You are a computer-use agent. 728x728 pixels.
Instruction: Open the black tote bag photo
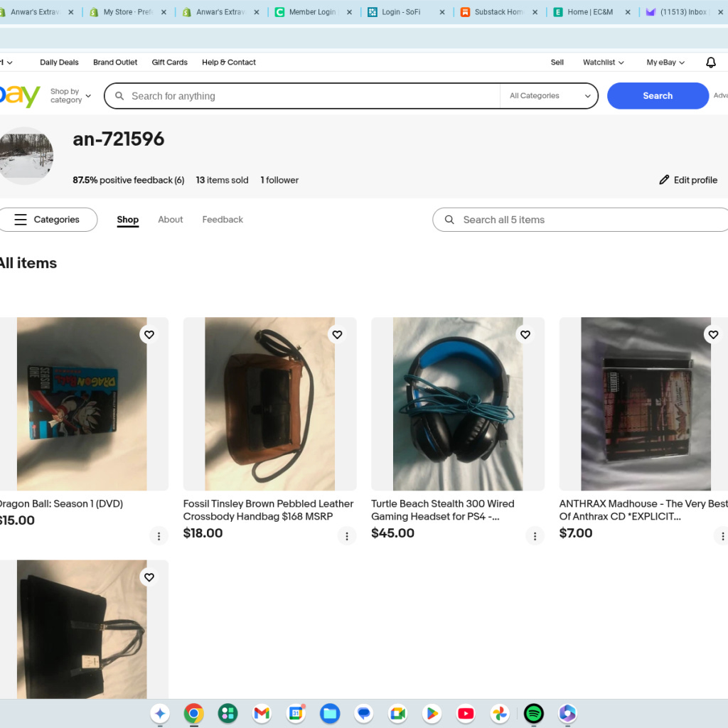coord(82,629)
